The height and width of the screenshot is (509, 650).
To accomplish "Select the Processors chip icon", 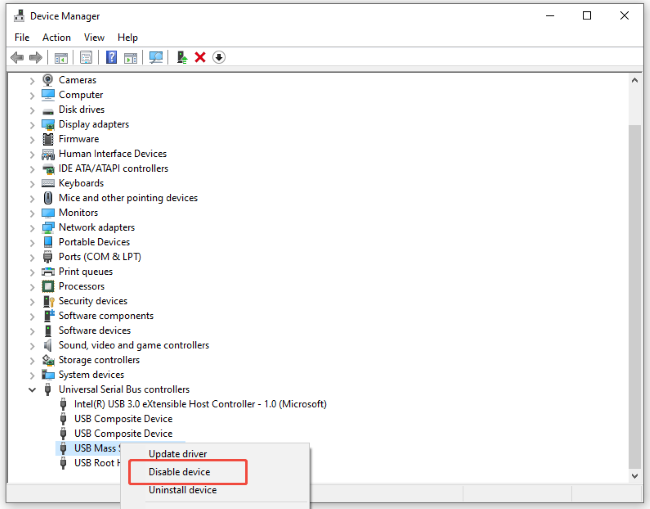I will (48, 286).
